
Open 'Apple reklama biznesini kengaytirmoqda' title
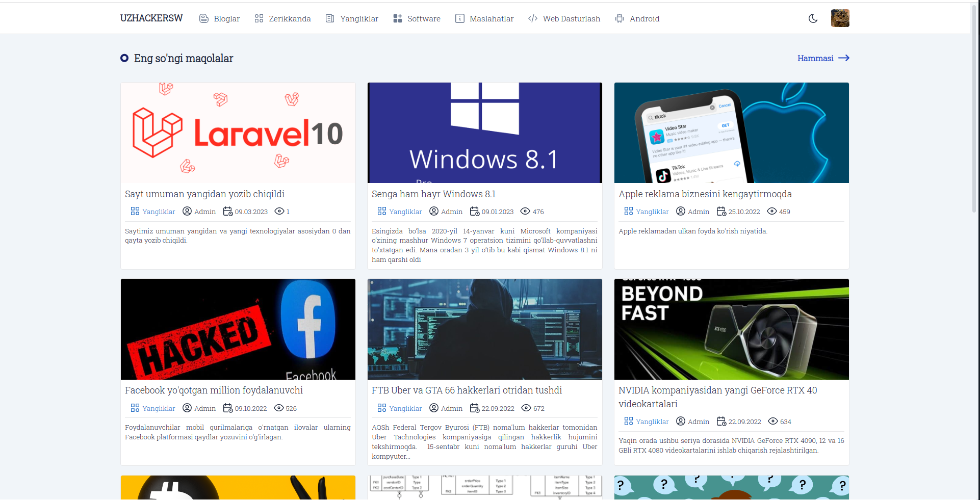pos(705,194)
